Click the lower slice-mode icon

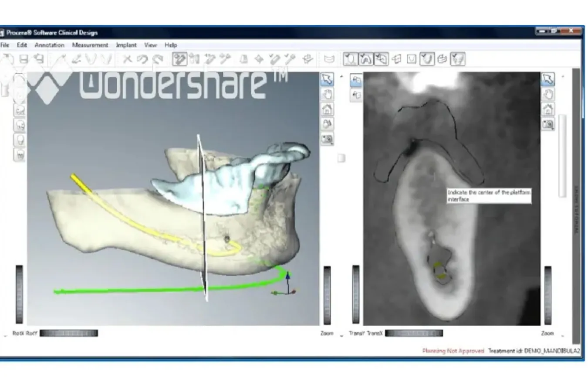(x=356, y=95)
